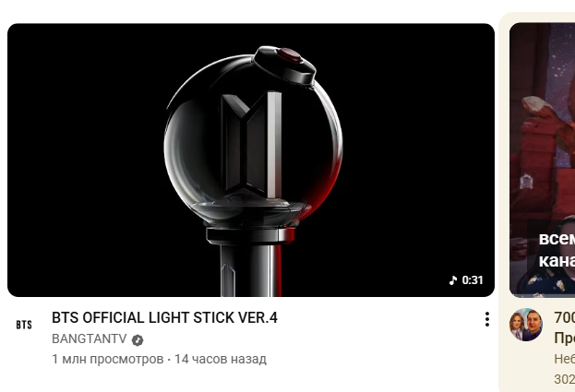Viewport: 575px width, 392px height.
Task: Open the partially visible video thumbnail at right
Action: click(x=542, y=160)
